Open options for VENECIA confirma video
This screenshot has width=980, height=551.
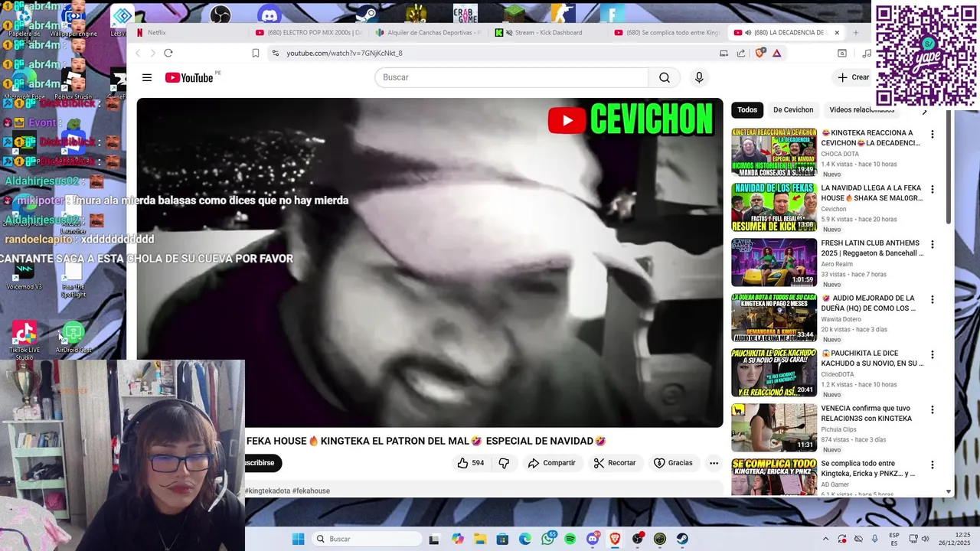pos(932,410)
